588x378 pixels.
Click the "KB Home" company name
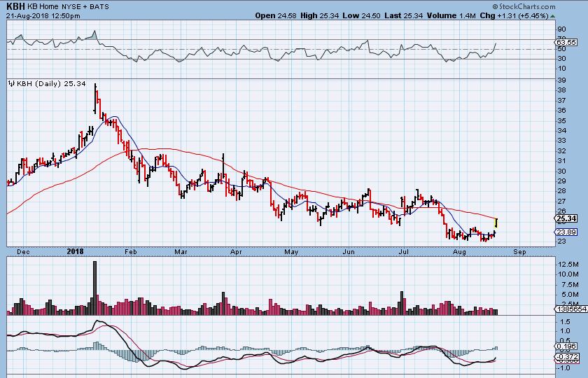point(43,7)
